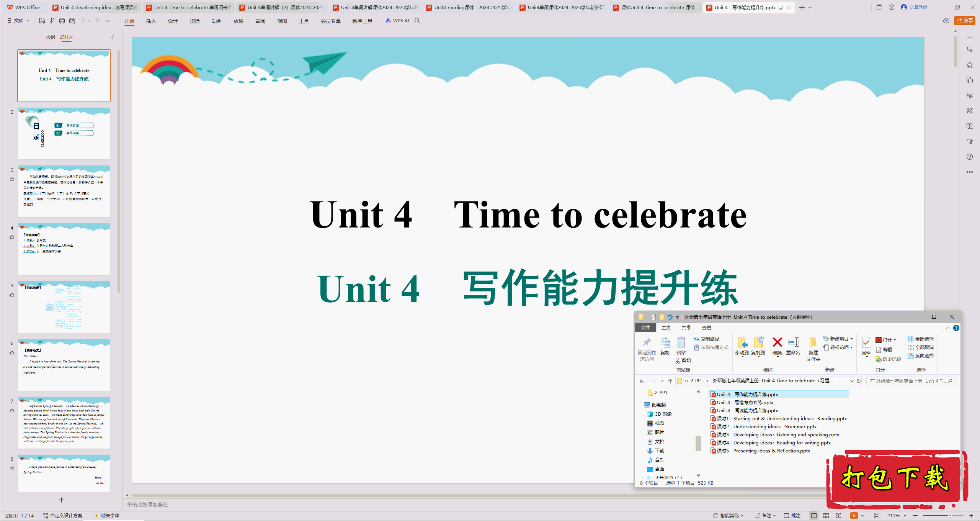This screenshot has width=980, height=521.
Task: Click 自定义设计方案 in status bar
Action: pos(63,516)
